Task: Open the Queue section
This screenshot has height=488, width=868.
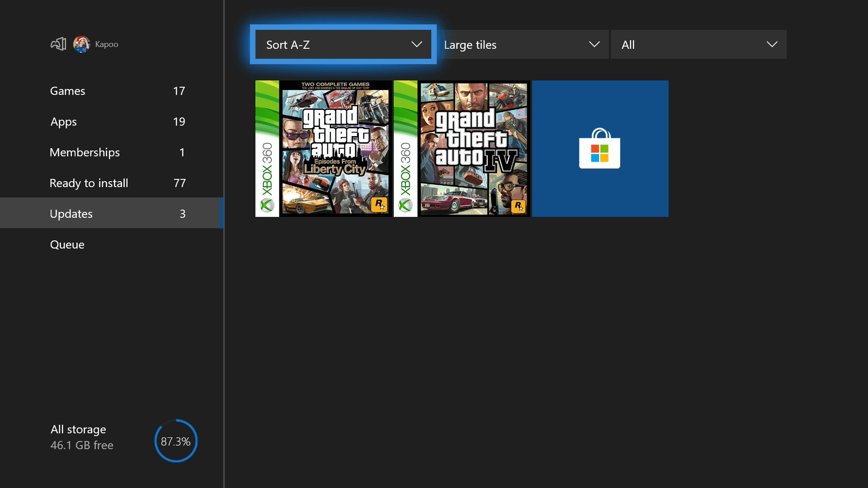Action: tap(112, 244)
